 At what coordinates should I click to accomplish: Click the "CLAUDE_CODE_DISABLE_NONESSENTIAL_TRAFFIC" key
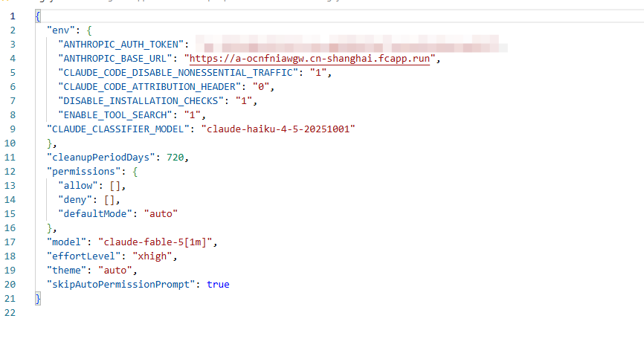[x=178, y=73]
